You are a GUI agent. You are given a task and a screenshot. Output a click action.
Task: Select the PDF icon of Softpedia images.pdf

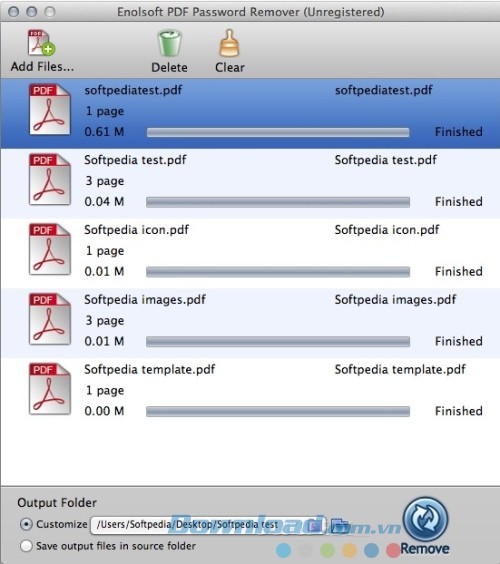pos(50,319)
